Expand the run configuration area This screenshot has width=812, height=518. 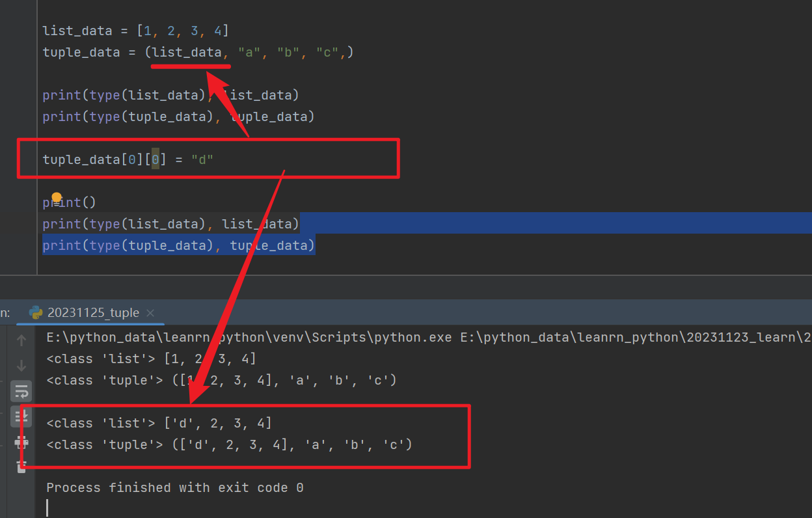pyautogui.click(x=5, y=312)
